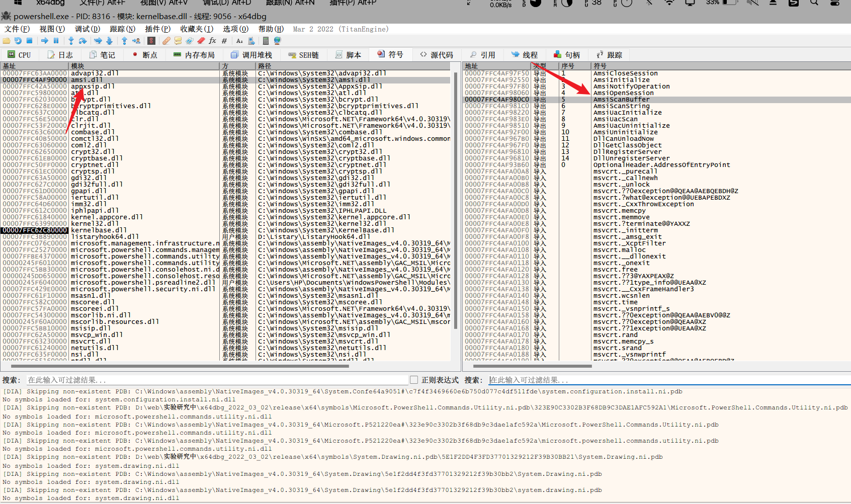Screen dimensions: 851x504
Task: Switch to the 引用 references tab
Action: click(x=483, y=55)
